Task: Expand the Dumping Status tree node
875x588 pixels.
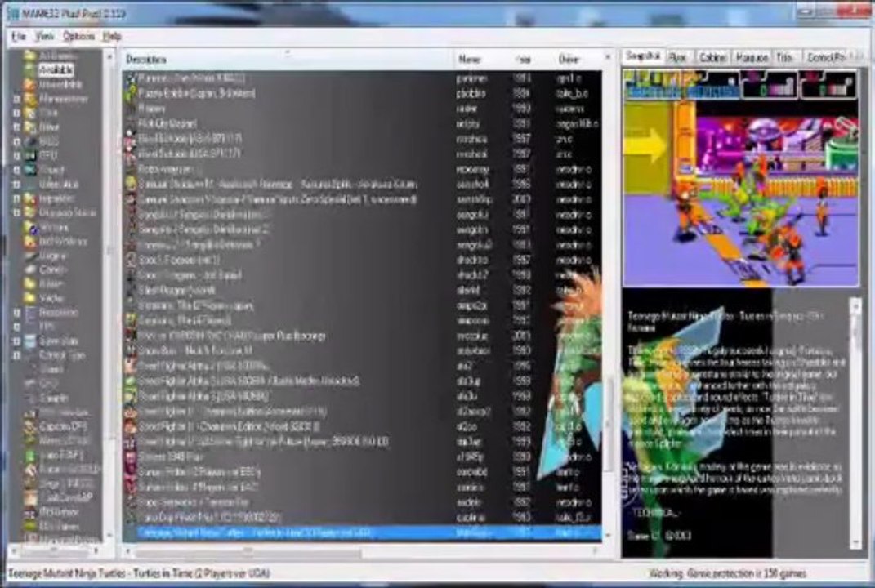Action: coord(16,212)
